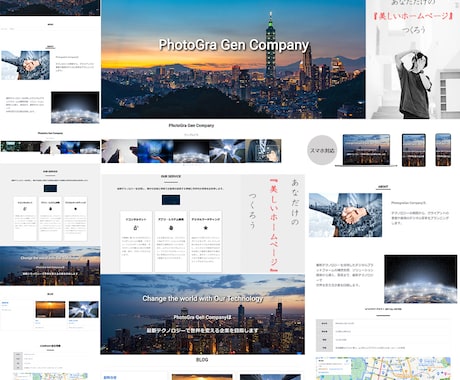Click the thumbs-up icon in first center service card
The height and width of the screenshot is (380, 460).
136,228
